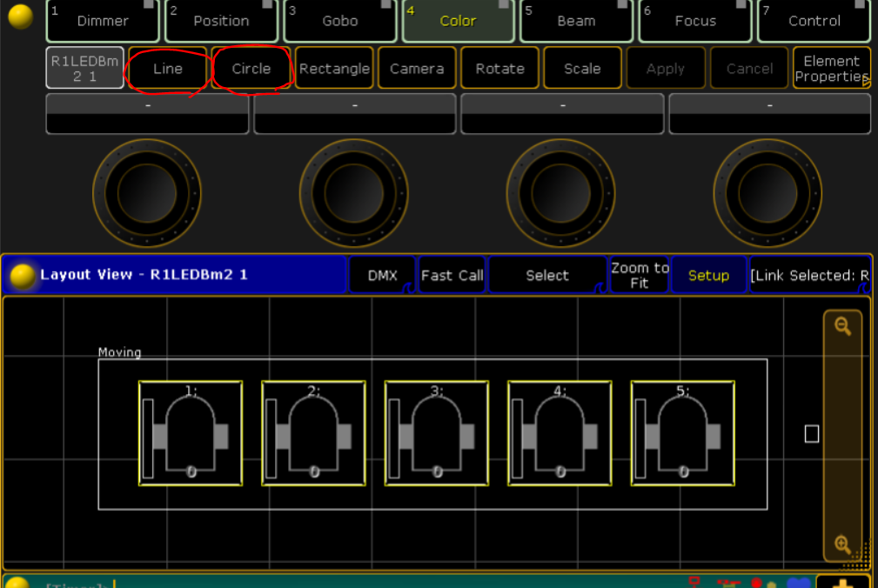The height and width of the screenshot is (588, 878).
Task: Choose the Rectangle arrangement button
Action: point(334,68)
